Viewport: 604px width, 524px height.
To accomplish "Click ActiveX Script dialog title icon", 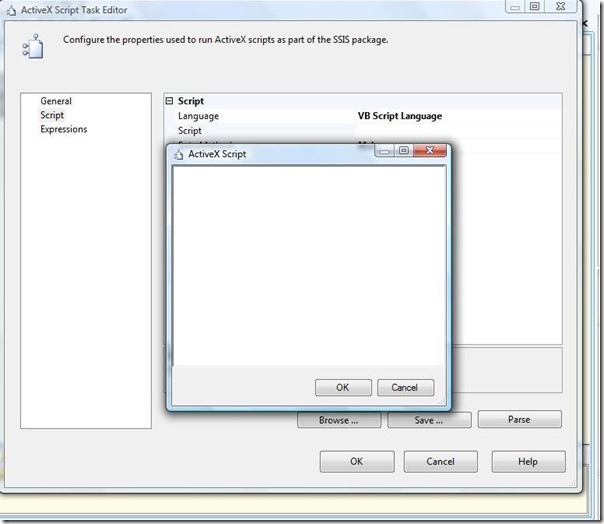I will coord(178,155).
